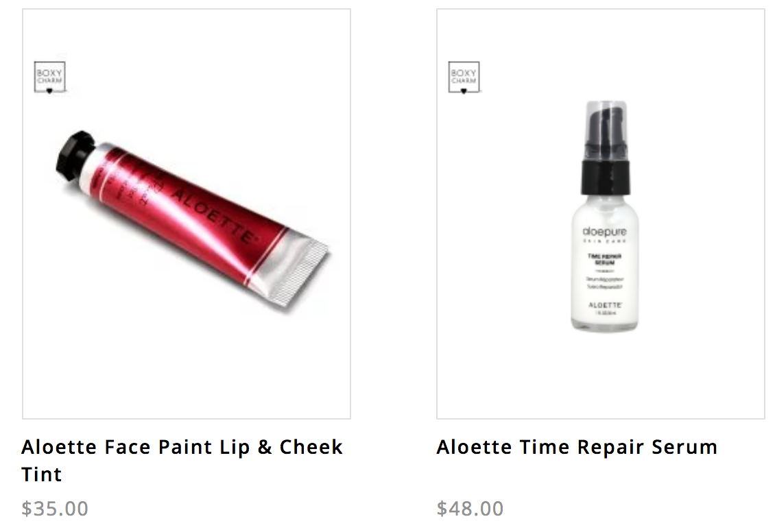Click the BoxyCharm logo on Face Paint card
This screenshot has width=775, height=532.
pyautogui.click(x=49, y=77)
